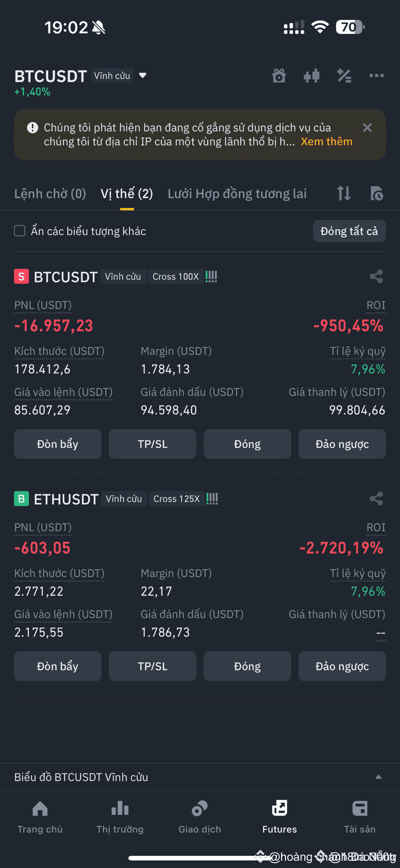Image resolution: width=400 pixels, height=868 pixels.
Task: Enable 'Ẩn các biểu tượng khác' checkbox
Action: (19, 231)
